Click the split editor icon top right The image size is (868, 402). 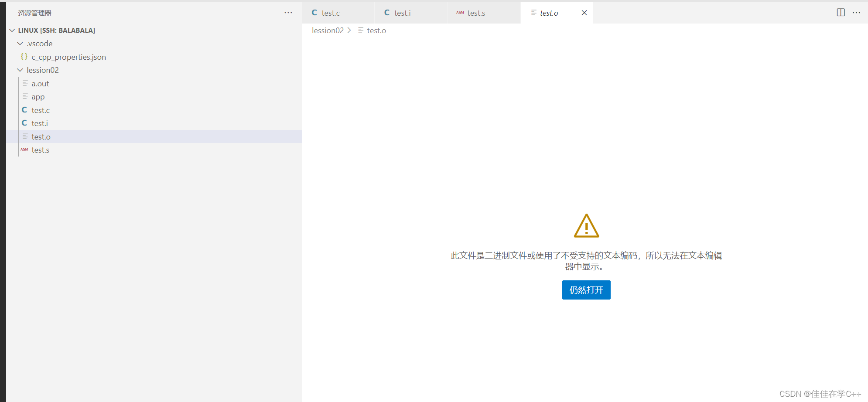(840, 13)
